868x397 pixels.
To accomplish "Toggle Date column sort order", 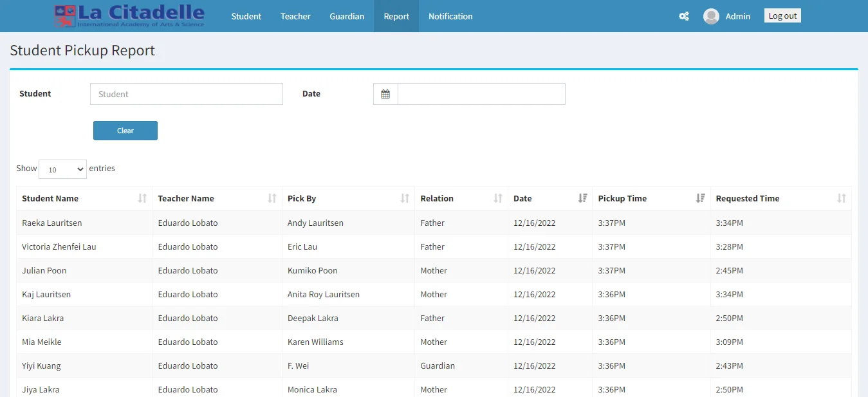I will click(x=582, y=198).
